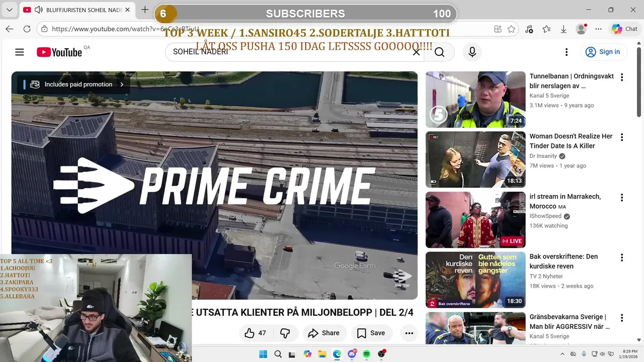Mute tab via speaker icon
This screenshot has width=644, height=362.
coord(38,10)
